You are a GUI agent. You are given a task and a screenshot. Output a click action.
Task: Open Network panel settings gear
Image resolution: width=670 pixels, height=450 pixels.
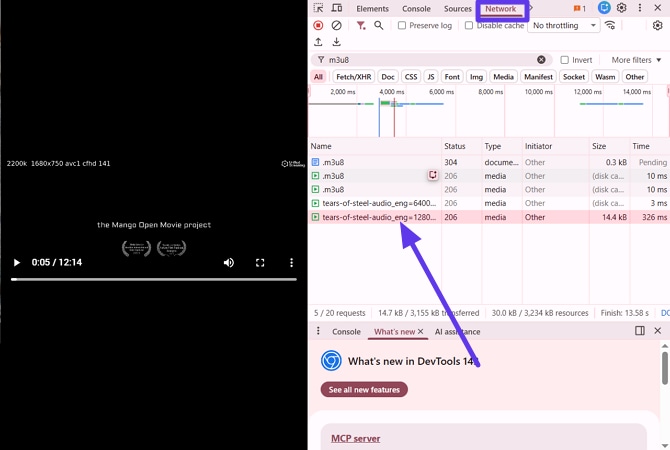click(658, 26)
